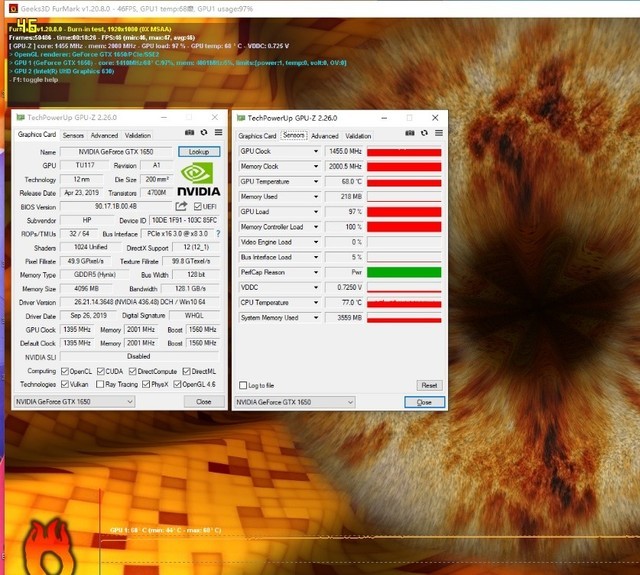Open the hamburger menu in left GPU-Z window
640x575 pixels.
(218, 132)
